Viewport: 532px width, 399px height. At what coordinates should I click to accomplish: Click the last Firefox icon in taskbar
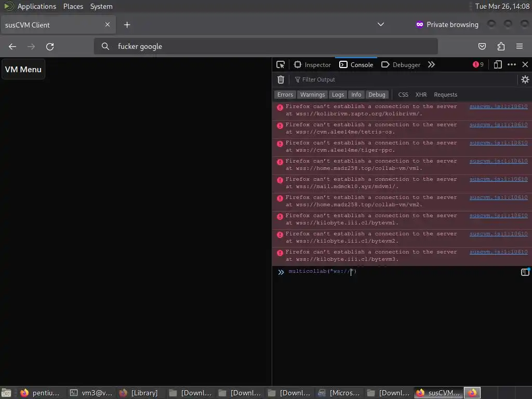tap(472, 393)
